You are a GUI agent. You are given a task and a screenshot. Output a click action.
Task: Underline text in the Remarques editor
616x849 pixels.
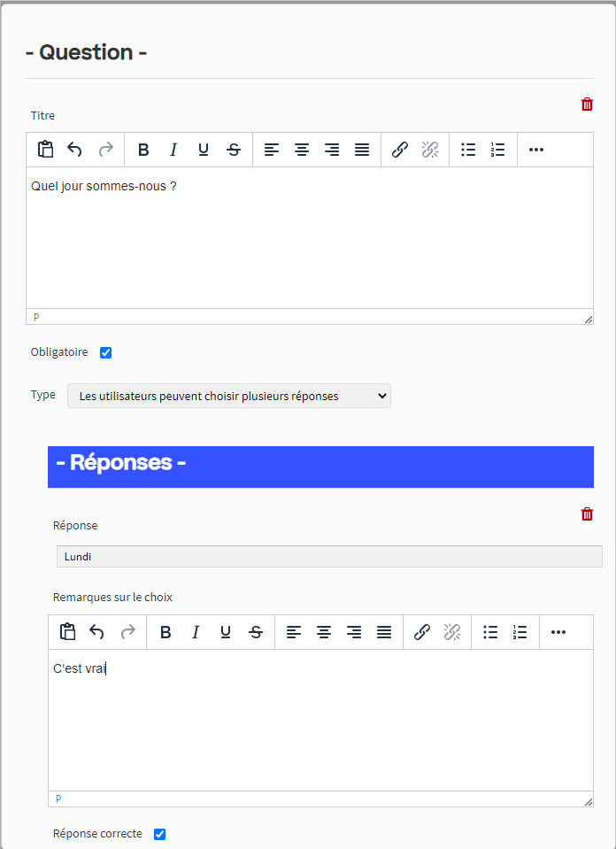(226, 632)
